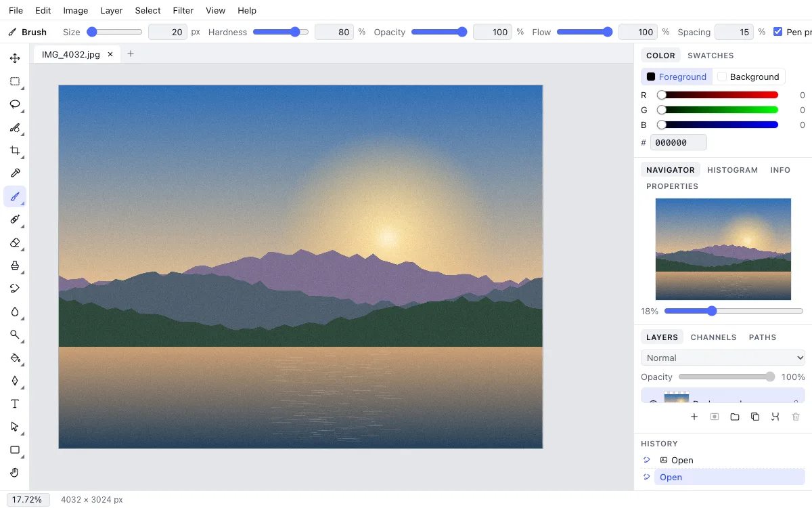Click the Spacing value field

point(734,32)
